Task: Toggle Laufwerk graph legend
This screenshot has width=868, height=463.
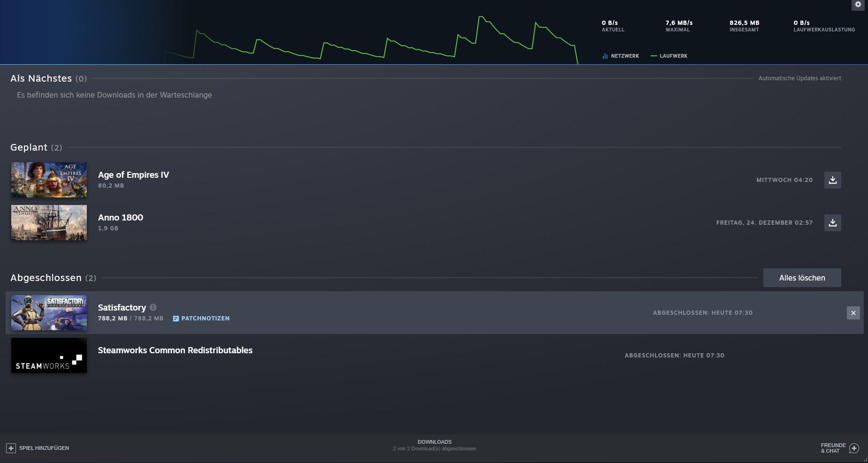Action: (669, 56)
